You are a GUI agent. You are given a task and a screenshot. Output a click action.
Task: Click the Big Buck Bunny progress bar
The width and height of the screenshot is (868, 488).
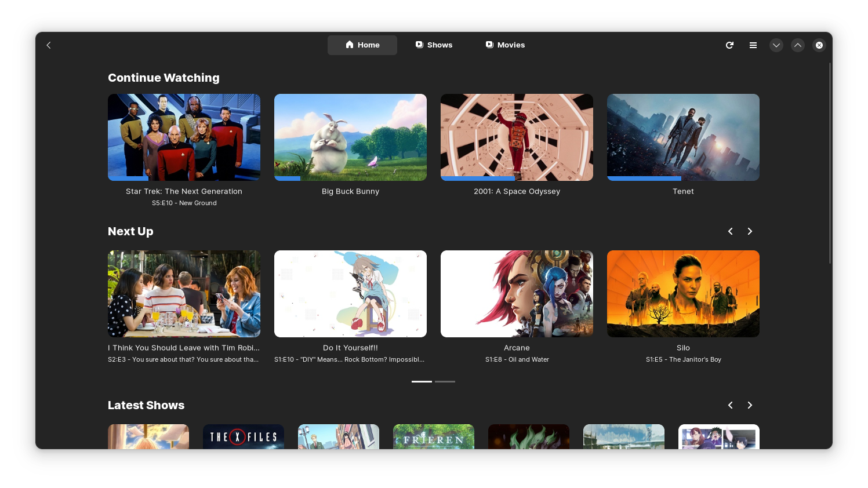point(350,179)
